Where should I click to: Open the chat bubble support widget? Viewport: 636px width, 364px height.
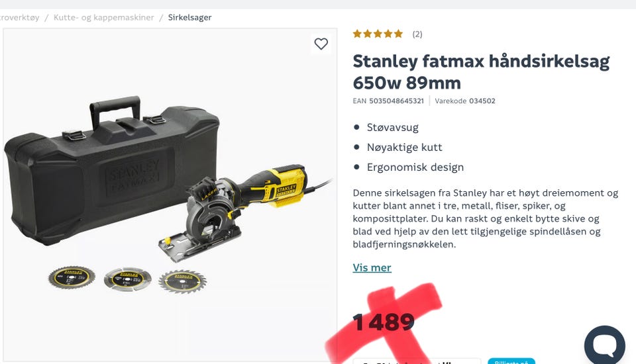pos(604,345)
